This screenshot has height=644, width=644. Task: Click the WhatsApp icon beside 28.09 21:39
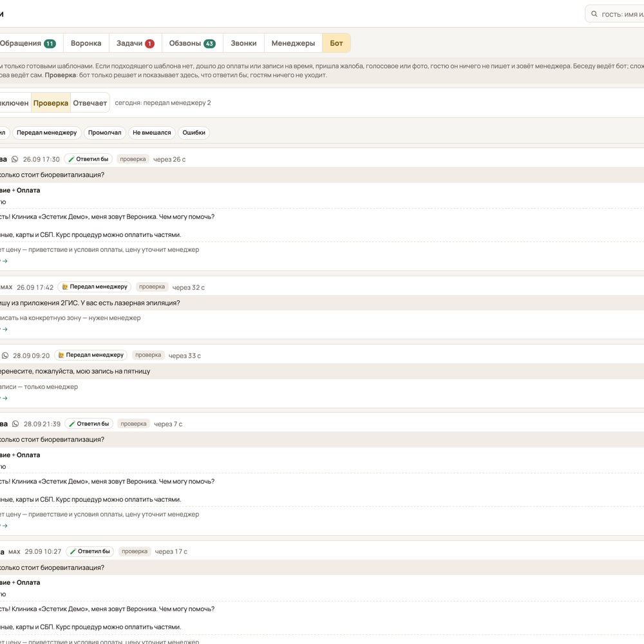(15, 424)
